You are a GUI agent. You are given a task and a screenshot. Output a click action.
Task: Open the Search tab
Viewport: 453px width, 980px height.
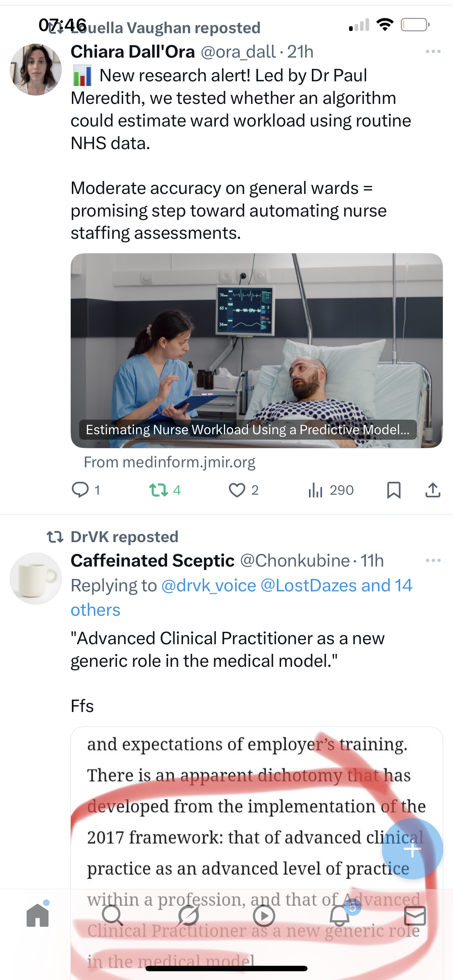pos(113,915)
